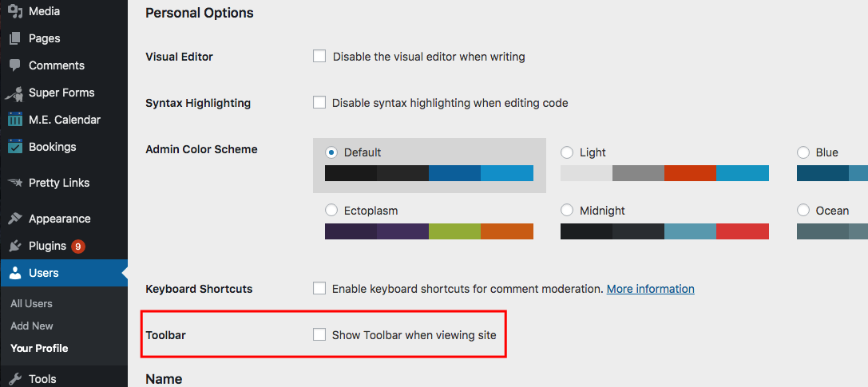Check Disable the visual editor checkbox
Image resolution: width=868 pixels, height=387 pixels.
click(x=319, y=57)
